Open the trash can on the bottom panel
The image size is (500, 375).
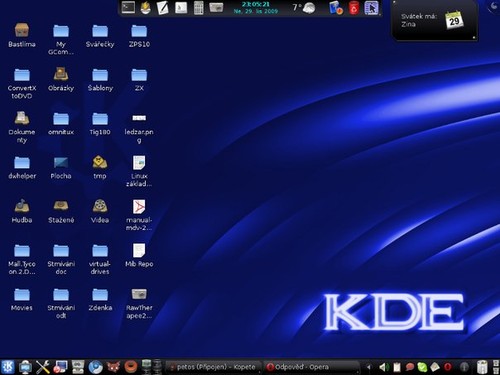[x=482, y=367]
